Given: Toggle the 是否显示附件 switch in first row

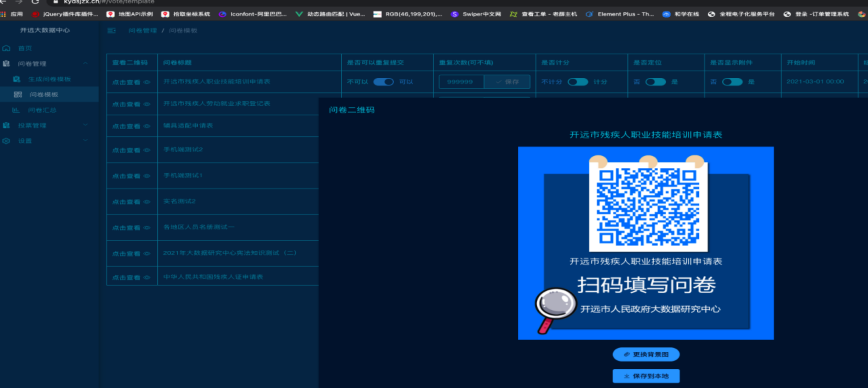Looking at the screenshot, I should click(x=732, y=82).
